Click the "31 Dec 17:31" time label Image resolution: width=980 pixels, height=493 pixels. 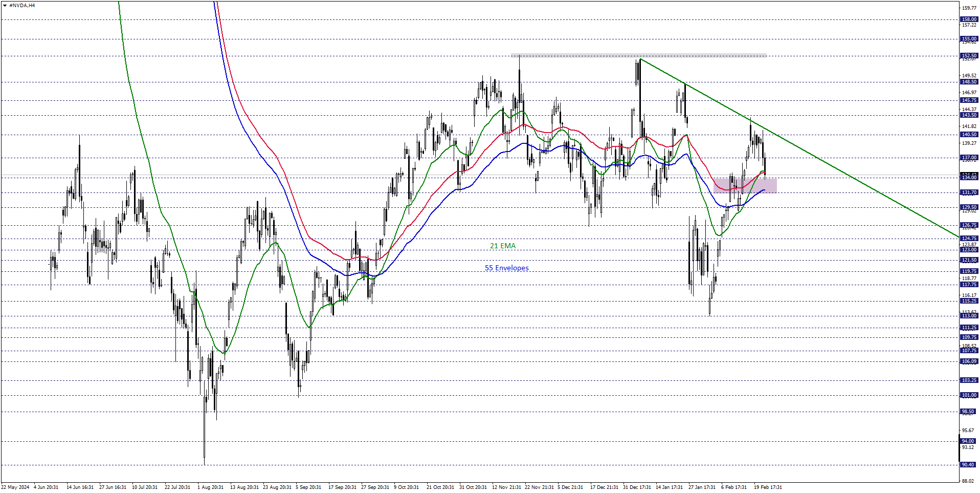[x=637, y=487]
